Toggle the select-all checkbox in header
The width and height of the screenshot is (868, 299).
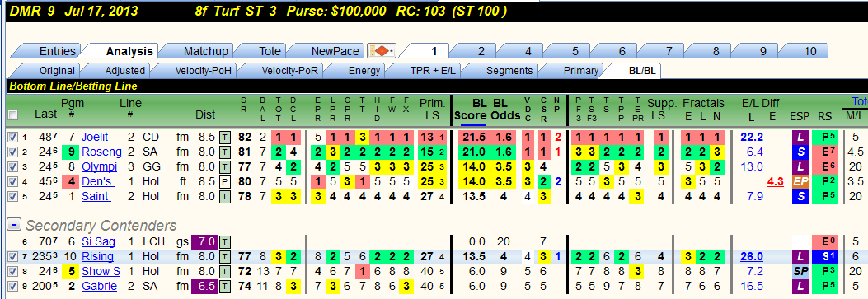[12, 115]
